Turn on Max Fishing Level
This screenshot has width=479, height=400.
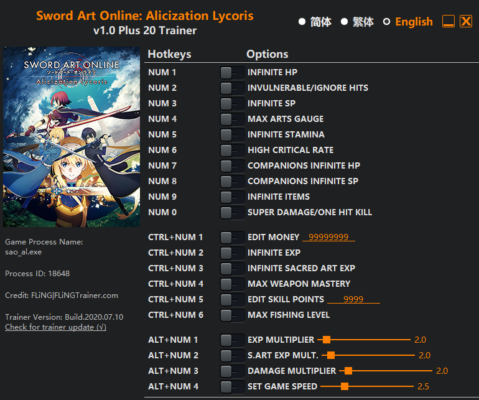point(232,315)
